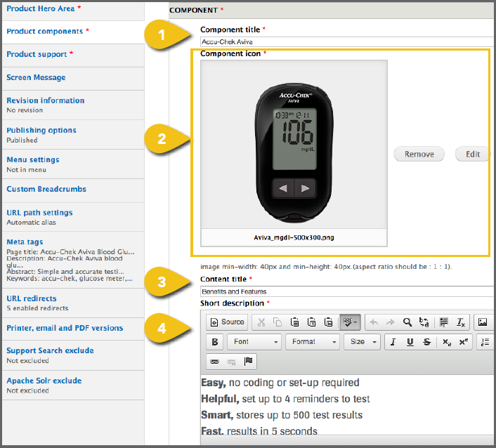Click the Content title input field
This screenshot has height=448, width=496.
coord(347,291)
